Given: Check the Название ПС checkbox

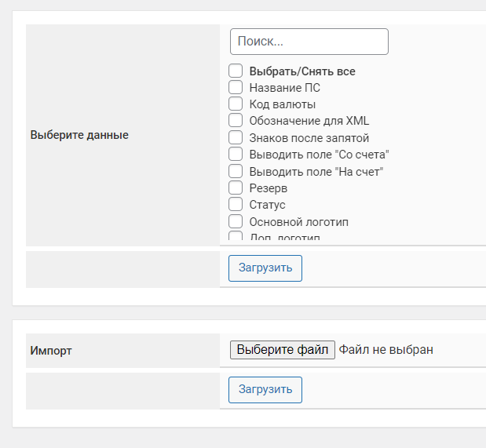Looking at the screenshot, I should click(x=236, y=87).
